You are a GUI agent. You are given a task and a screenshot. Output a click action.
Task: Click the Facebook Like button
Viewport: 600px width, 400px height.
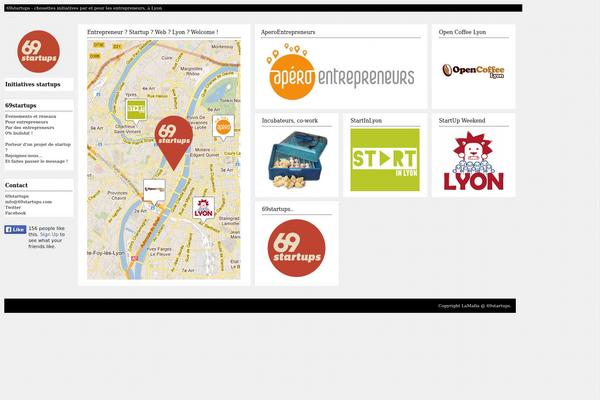pyautogui.click(x=15, y=229)
